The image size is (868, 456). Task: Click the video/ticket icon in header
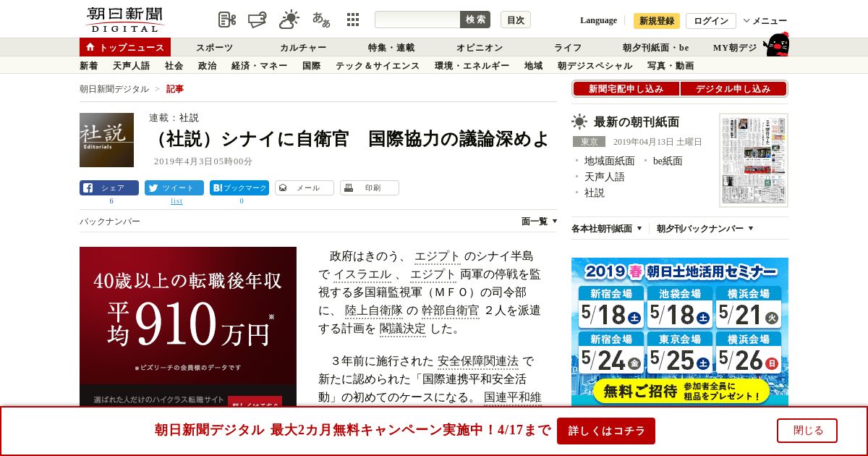click(x=258, y=20)
